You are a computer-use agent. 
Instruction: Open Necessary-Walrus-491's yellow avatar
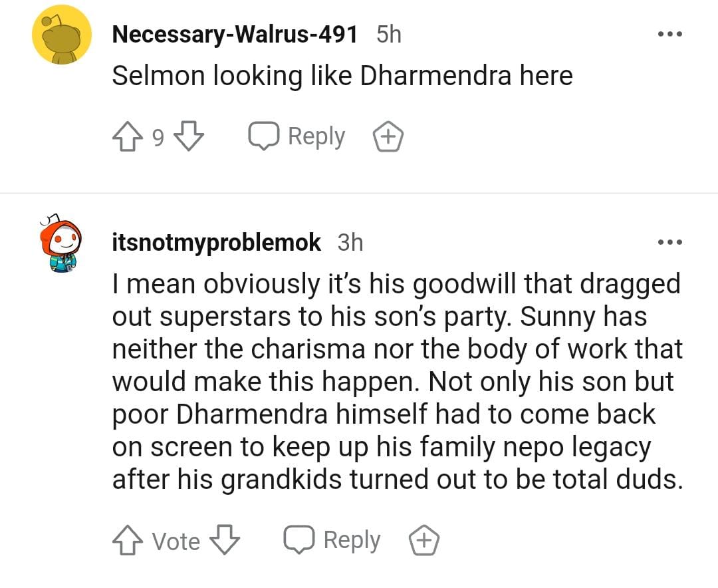coord(62,35)
